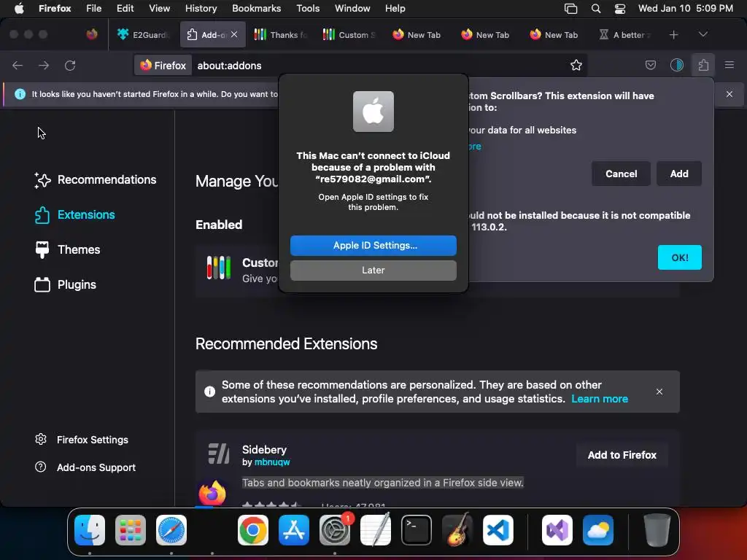Viewport: 747px width, 560px height.
Task: Select Extensions in the add-ons sidebar
Action: [75, 215]
